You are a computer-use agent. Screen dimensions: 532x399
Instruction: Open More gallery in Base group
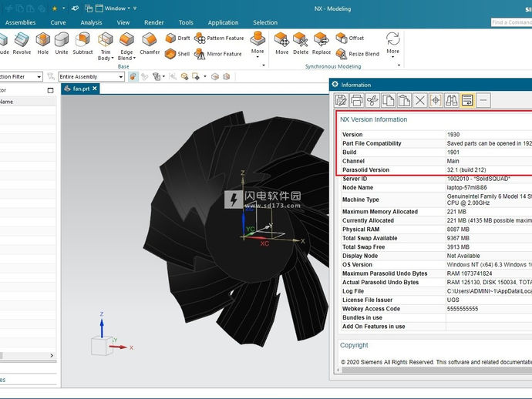258,43
